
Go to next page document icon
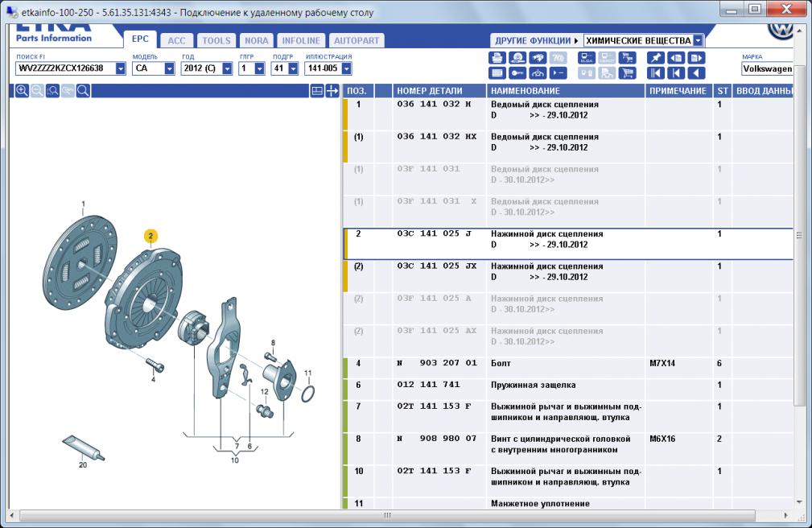696,58
